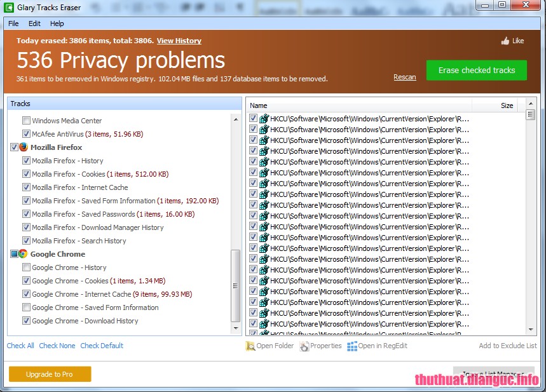Click registry icon of first list row
The height and width of the screenshot is (392, 546).
[264, 119]
